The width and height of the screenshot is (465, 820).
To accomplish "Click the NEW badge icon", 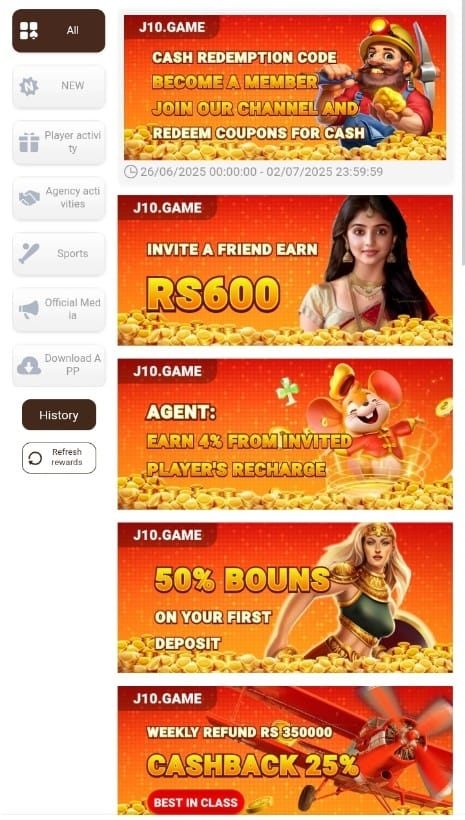I will 29,86.
